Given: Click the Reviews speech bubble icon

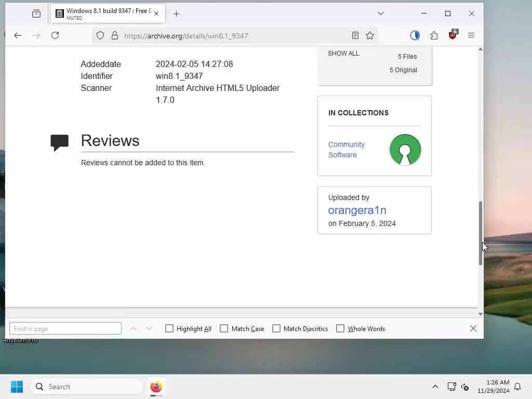Looking at the screenshot, I should (x=59, y=142).
